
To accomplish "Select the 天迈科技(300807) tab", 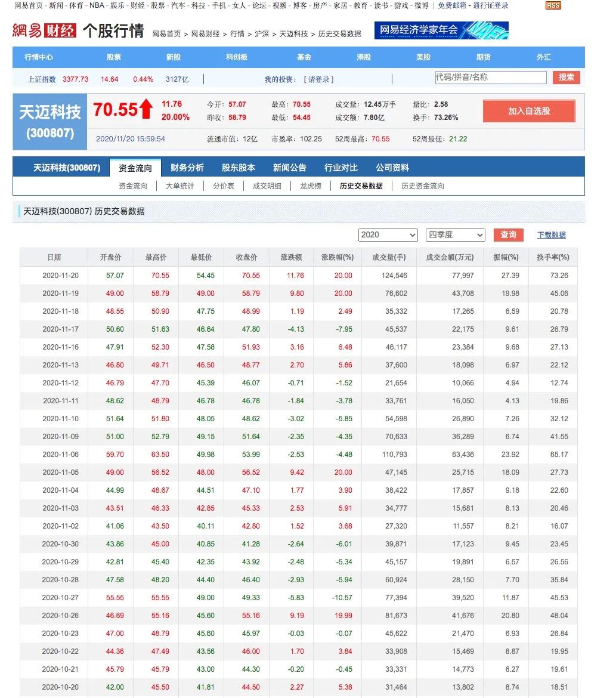I will [67, 168].
